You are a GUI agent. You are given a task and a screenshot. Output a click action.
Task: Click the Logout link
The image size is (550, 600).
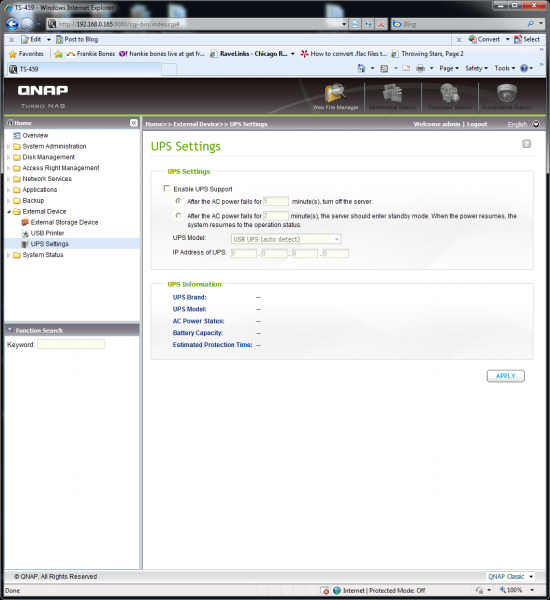(x=477, y=124)
